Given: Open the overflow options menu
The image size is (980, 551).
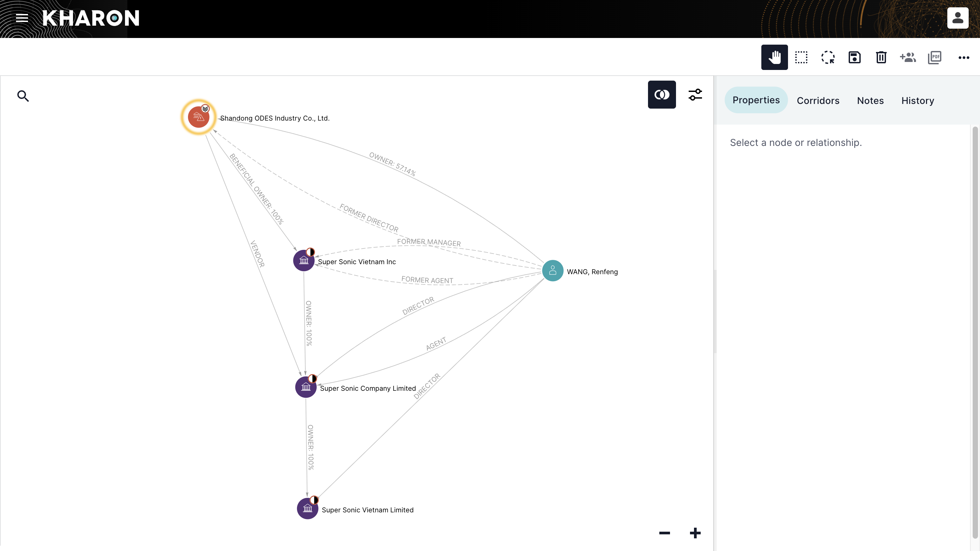Looking at the screenshot, I should click(x=964, y=57).
